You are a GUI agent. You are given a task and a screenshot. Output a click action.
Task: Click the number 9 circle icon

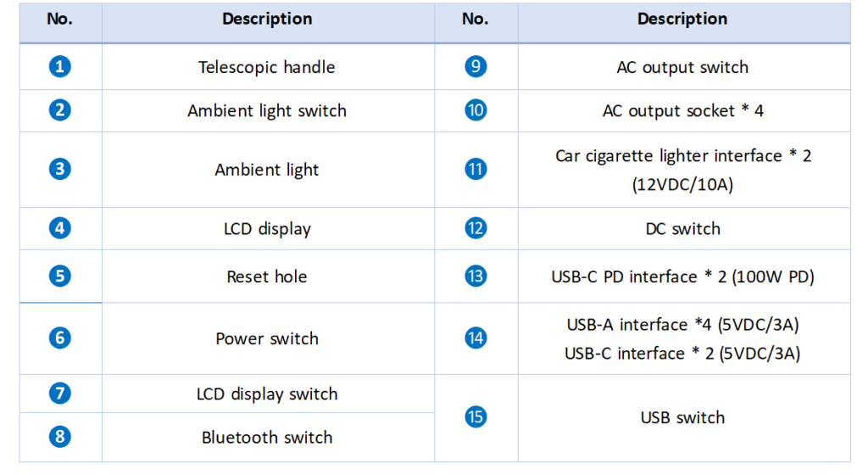(x=476, y=66)
